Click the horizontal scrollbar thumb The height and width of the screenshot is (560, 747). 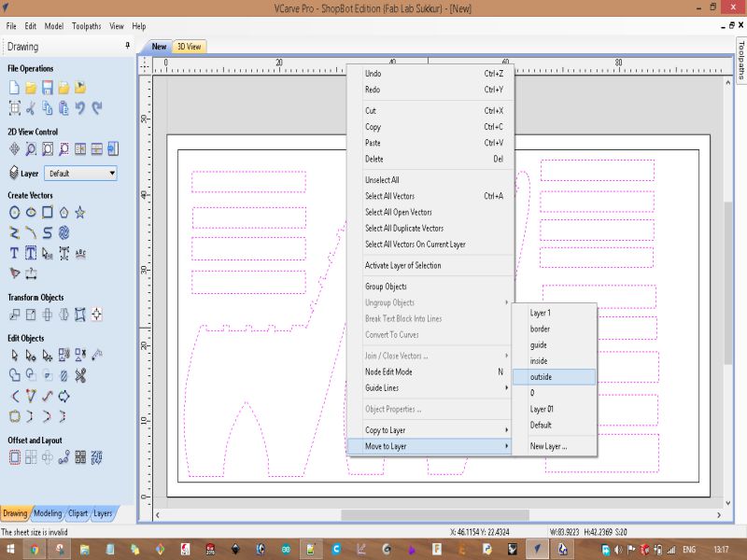point(435,515)
